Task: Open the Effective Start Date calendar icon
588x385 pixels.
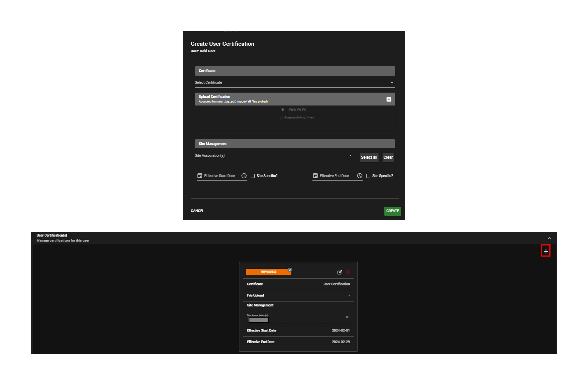Action: click(200, 175)
